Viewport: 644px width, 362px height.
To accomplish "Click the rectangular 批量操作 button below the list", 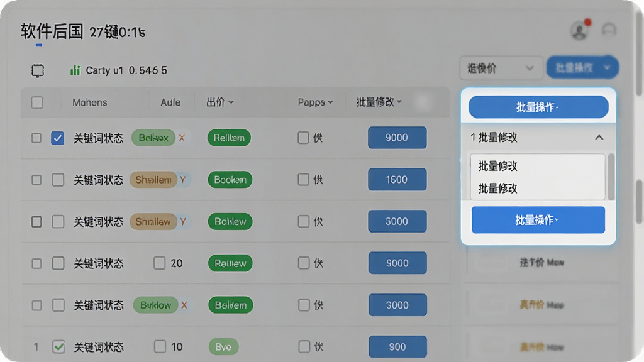I will pyautogui.click(x=538, y=220).
